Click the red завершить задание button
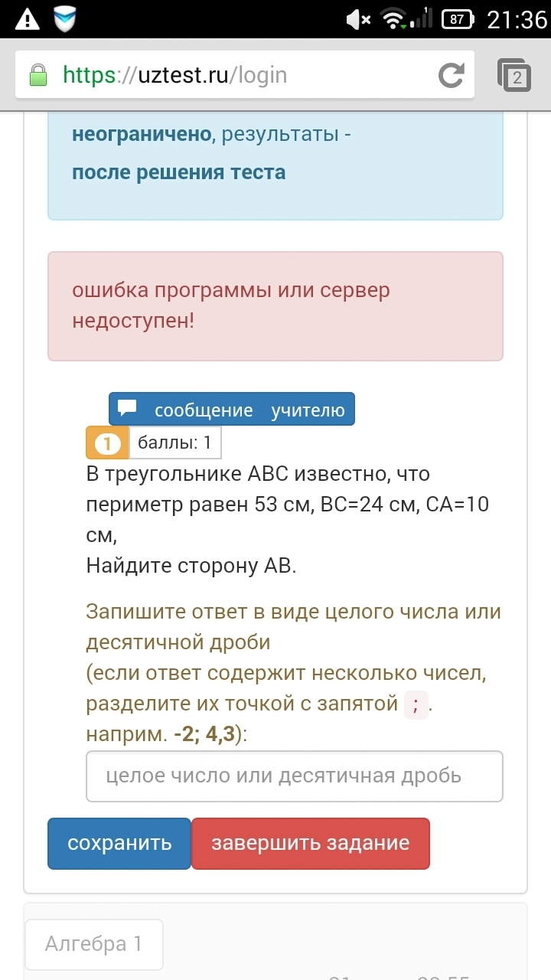Image resolution: width=551 pixels, height=980 pixels. click(x=311, y=844)
